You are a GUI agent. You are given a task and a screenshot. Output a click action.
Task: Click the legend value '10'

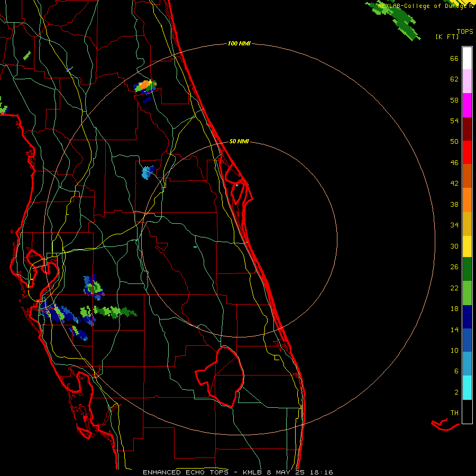point(454,351)
